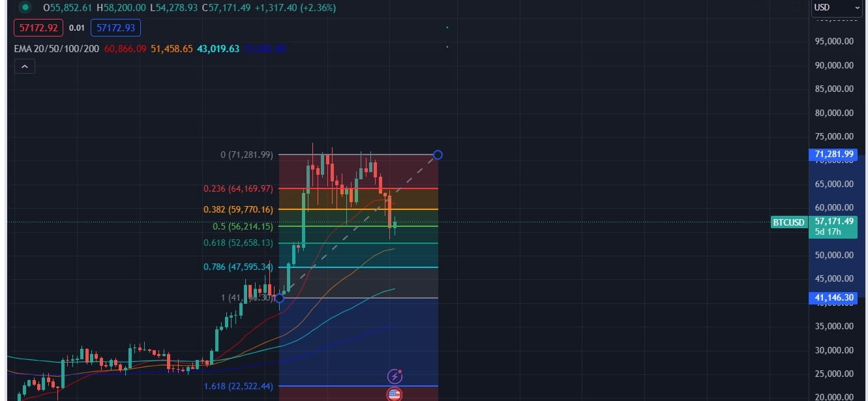Open the lightning bolt event icon
The height and width of the screenshot is (401, 868).
395,376
